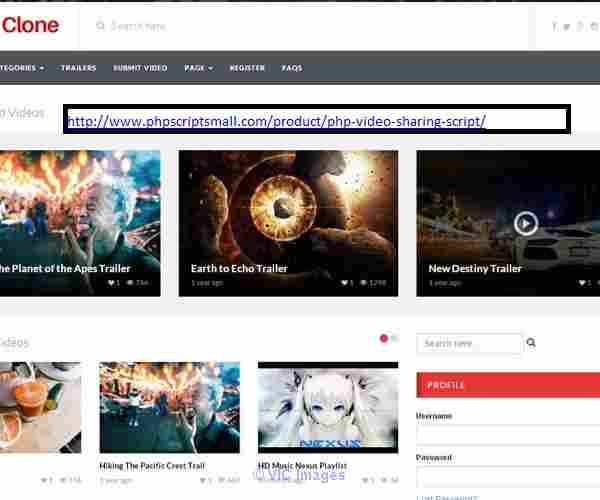Open the Lost Password link
This screenshot has width=600, height=500.
pos(447,497)
